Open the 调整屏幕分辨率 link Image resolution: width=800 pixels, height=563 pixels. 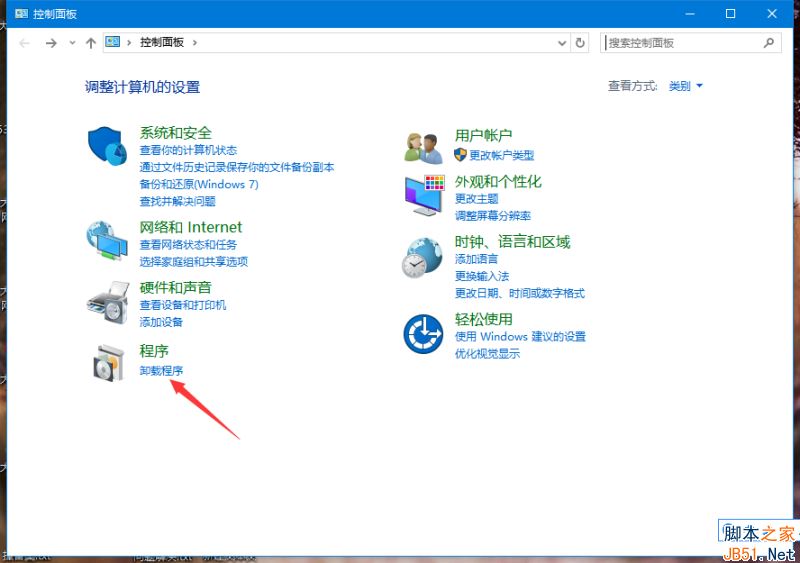492,216
